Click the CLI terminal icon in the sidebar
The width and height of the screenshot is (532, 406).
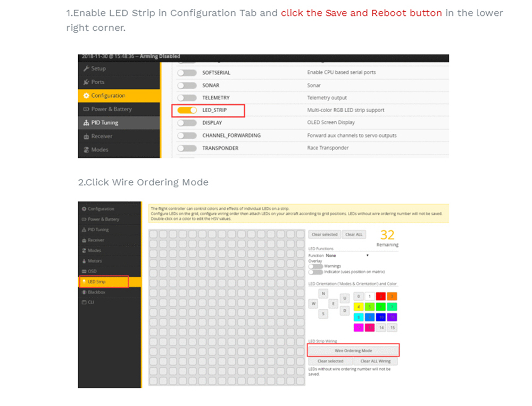[84, 302]
